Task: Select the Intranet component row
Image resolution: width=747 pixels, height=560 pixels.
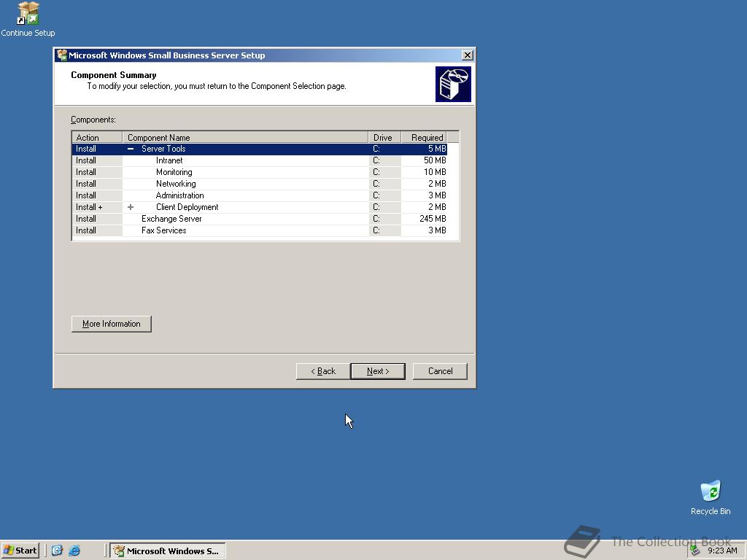Action: pyautogui.click(x=260, y=160)
